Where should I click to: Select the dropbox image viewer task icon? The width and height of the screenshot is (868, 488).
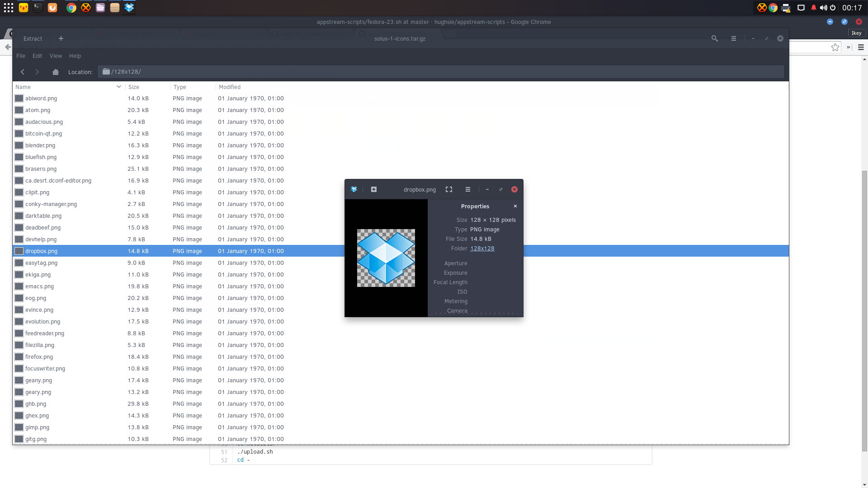pos(129,8)
